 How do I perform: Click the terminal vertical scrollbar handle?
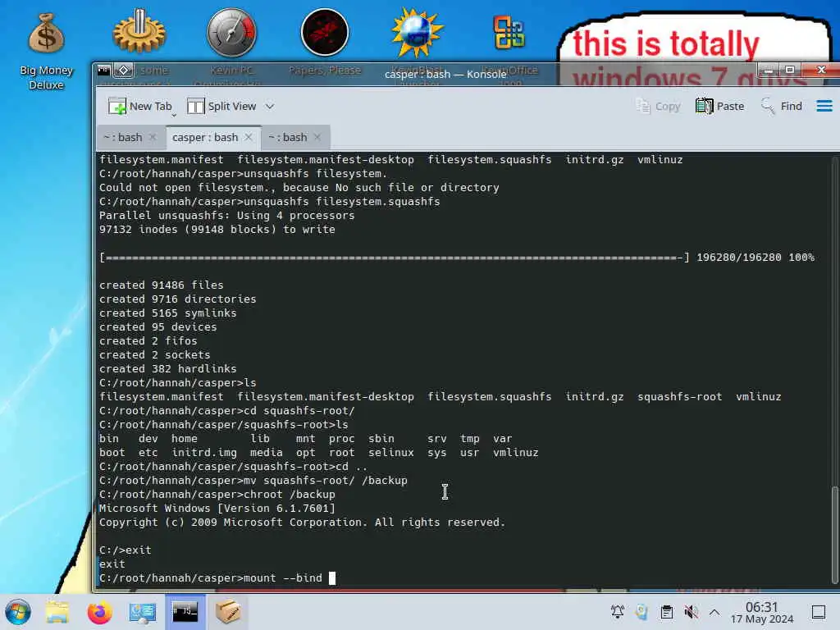(834, 535)
